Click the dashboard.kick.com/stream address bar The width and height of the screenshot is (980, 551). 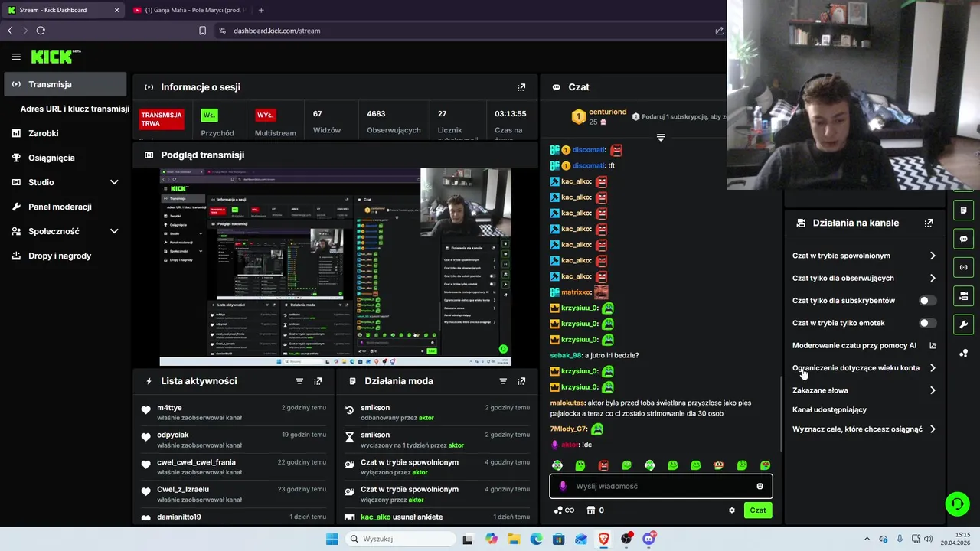pyautogui.click(x=276, y=31)
